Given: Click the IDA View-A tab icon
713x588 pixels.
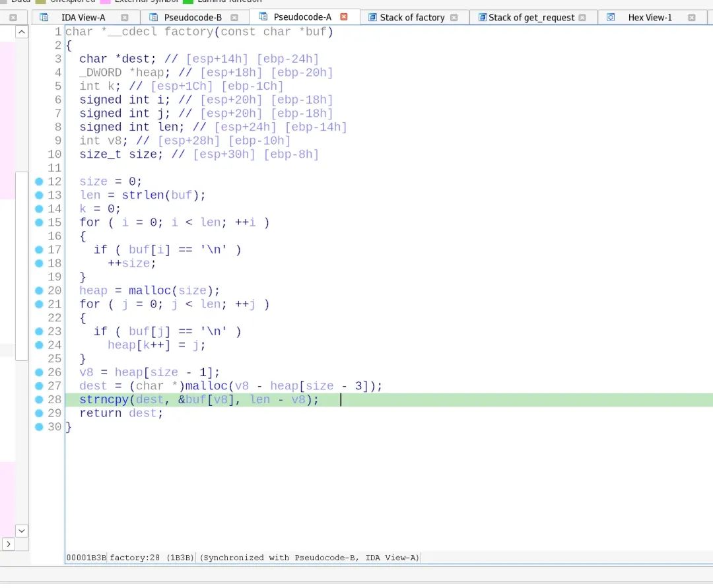Looking at the screenshot, I should click(44, 17).
